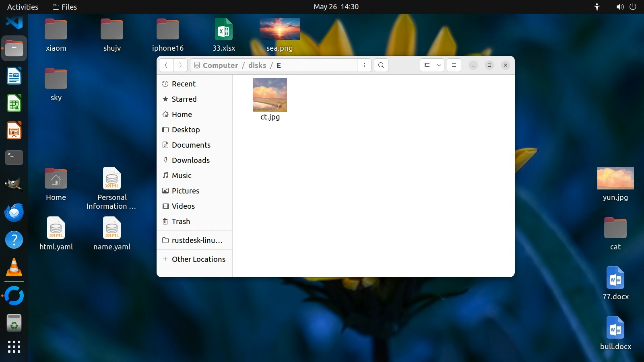The image size is (644, 362).
Task: Toggle list view in Files
Action: pos(427,65)
